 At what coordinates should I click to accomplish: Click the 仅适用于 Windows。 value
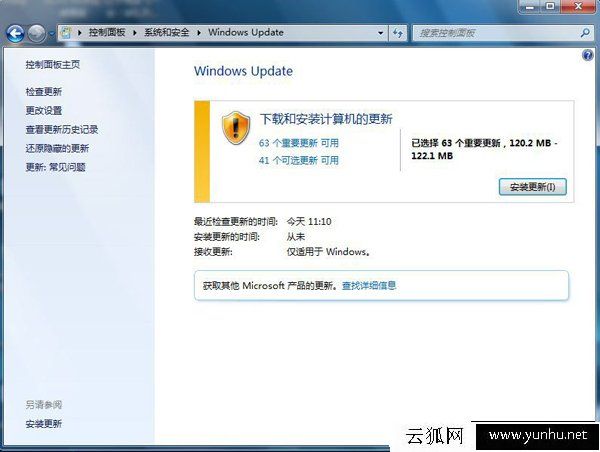click(x=329, y=252)
